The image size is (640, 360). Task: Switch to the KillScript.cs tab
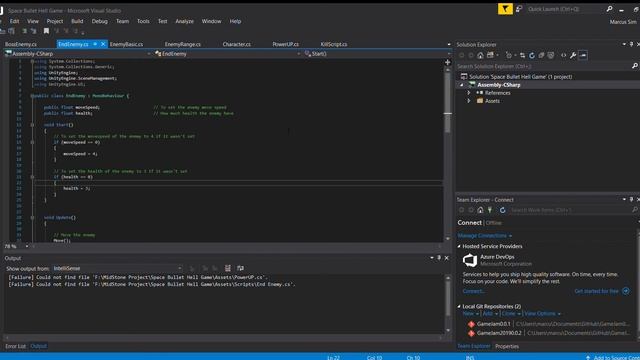(x=334, y=44)
